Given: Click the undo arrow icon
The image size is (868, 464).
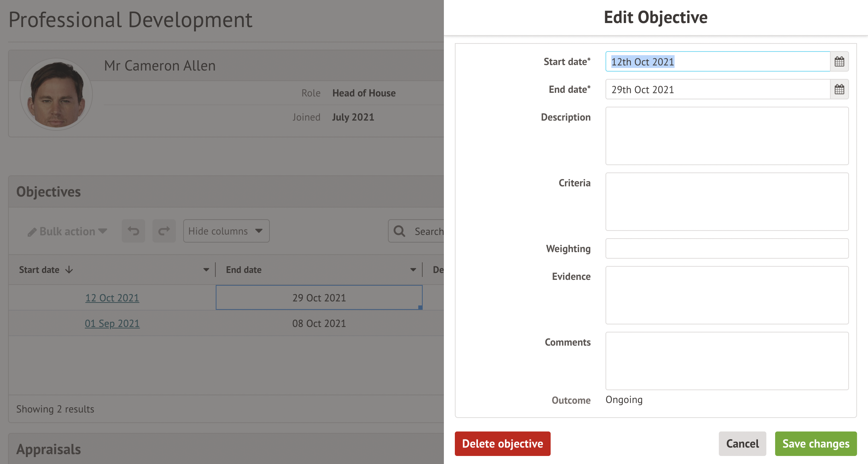Looking at the screenshot, I should click(133, 231).
